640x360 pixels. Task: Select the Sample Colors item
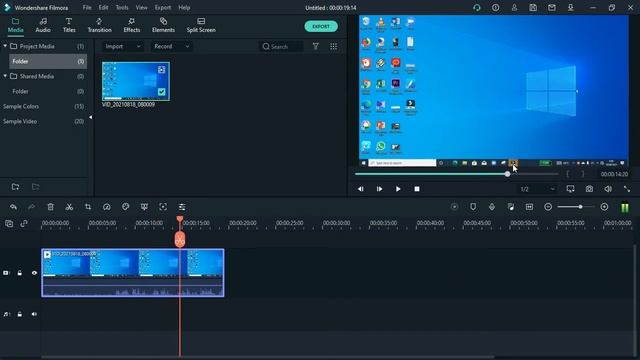(x=21, y=106)
